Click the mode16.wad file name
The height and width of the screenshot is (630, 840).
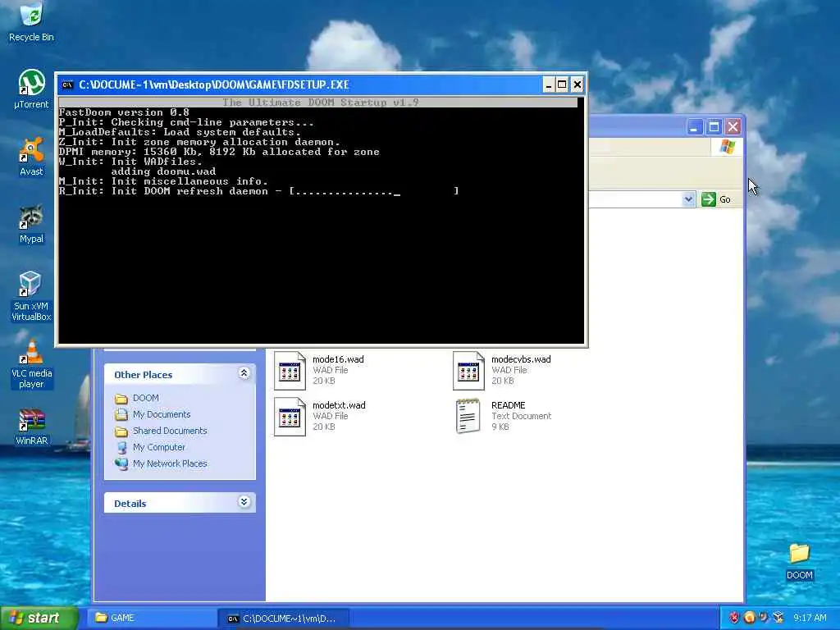338,359
